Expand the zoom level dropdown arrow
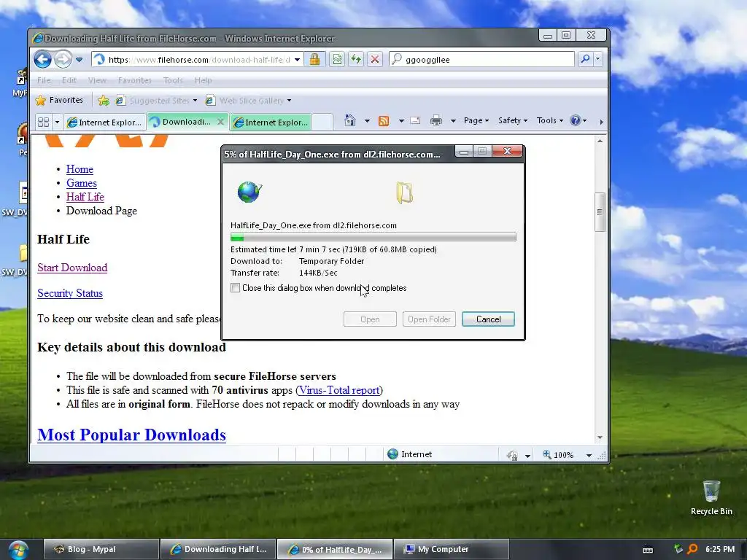Viewport: 747px width, 560px height. click(589, 455)
